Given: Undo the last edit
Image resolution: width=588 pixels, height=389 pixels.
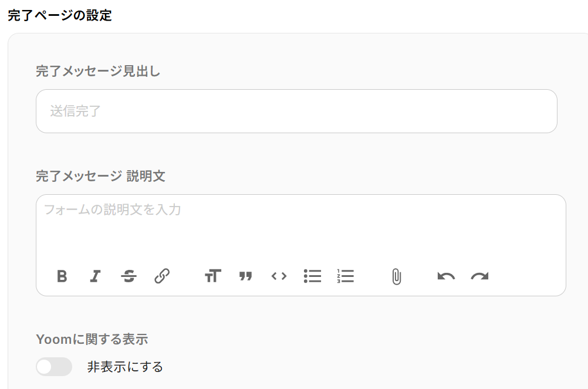Looking at the screenshot, I should [446, 276].
